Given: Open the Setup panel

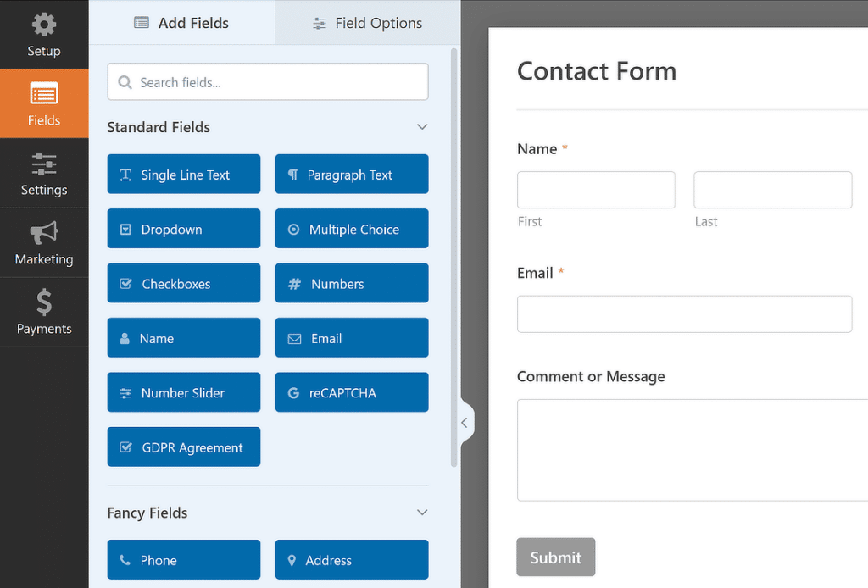Looking at the screenshot, I should (x=44, y=34).
